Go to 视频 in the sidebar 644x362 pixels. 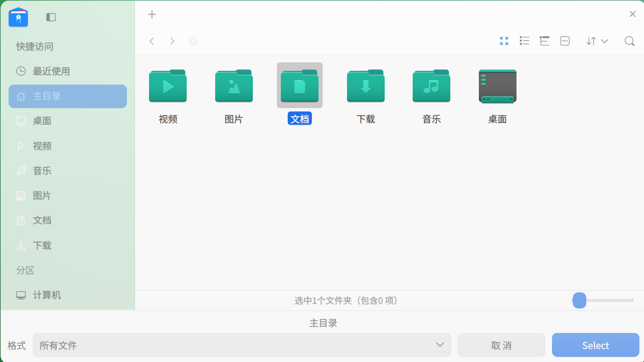68,146
